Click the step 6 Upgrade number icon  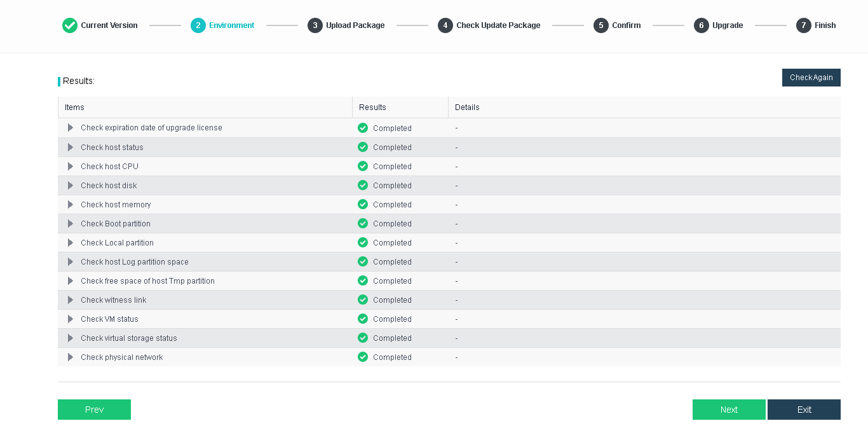click(x=702, y=25)
